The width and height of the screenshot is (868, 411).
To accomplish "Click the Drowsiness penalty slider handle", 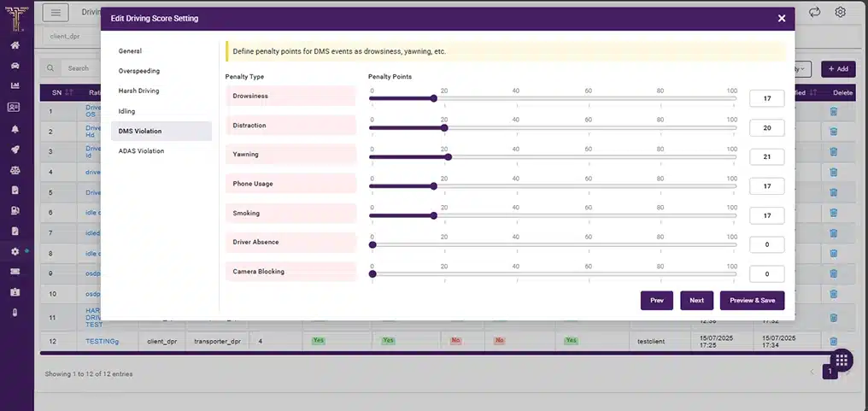I will point(434,98).
